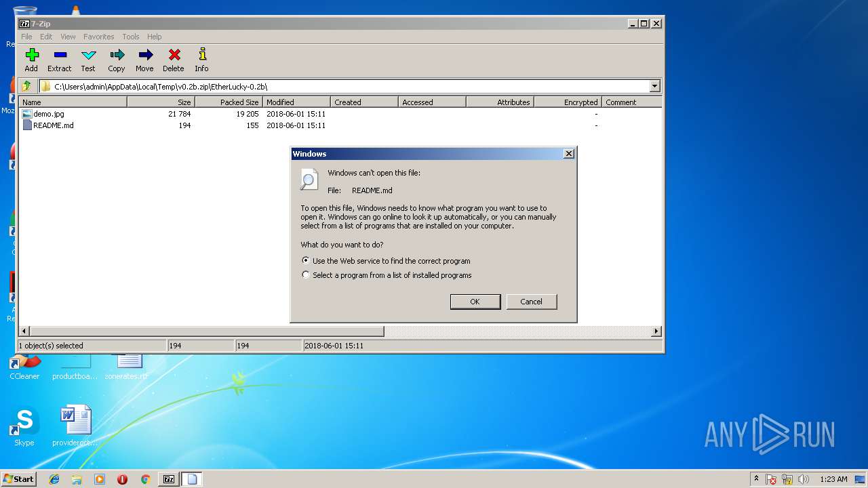
Task: Sort by the Size column header
Action: (x=161, y=102)
